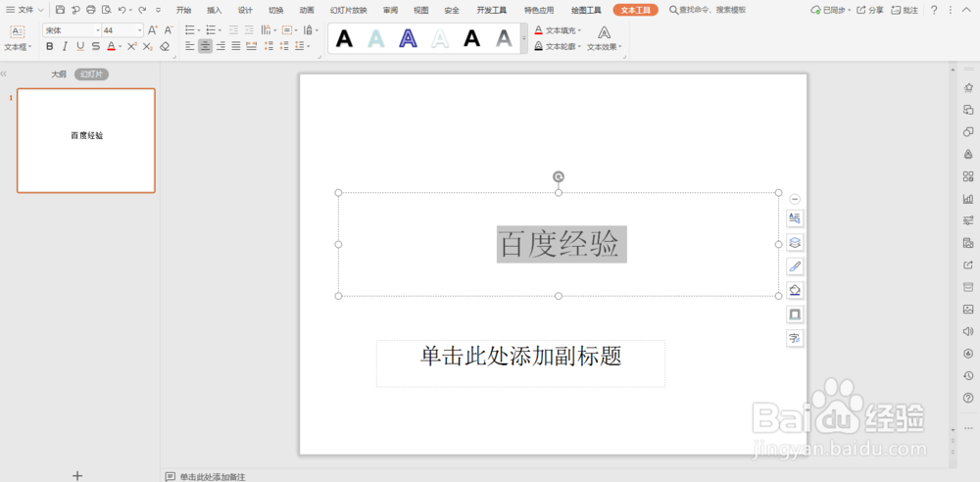Screen dimensions: 980x482
Task: Decrease paragraph spacing icon
Action: pyautogui.click(x=284, y=46)
